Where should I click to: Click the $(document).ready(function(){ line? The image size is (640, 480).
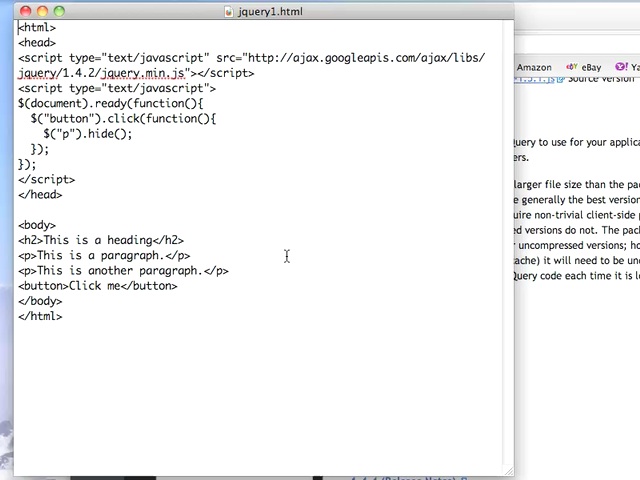pos(110,103)
